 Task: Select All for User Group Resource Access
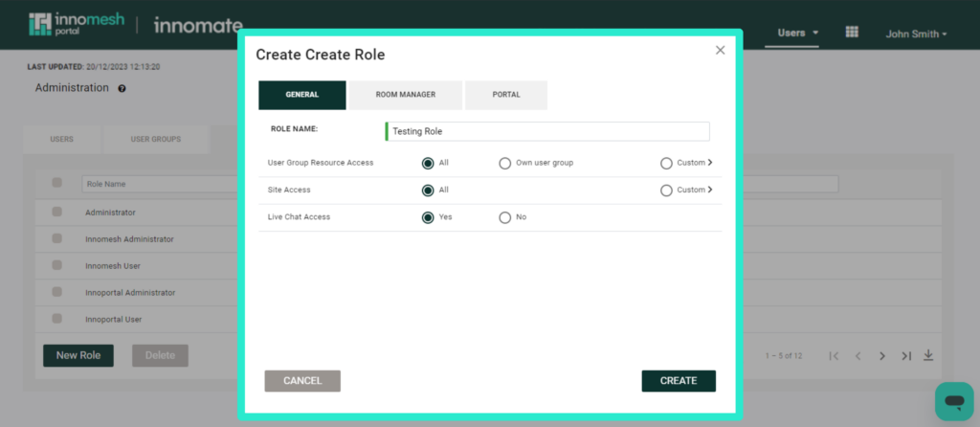[428, 163]
